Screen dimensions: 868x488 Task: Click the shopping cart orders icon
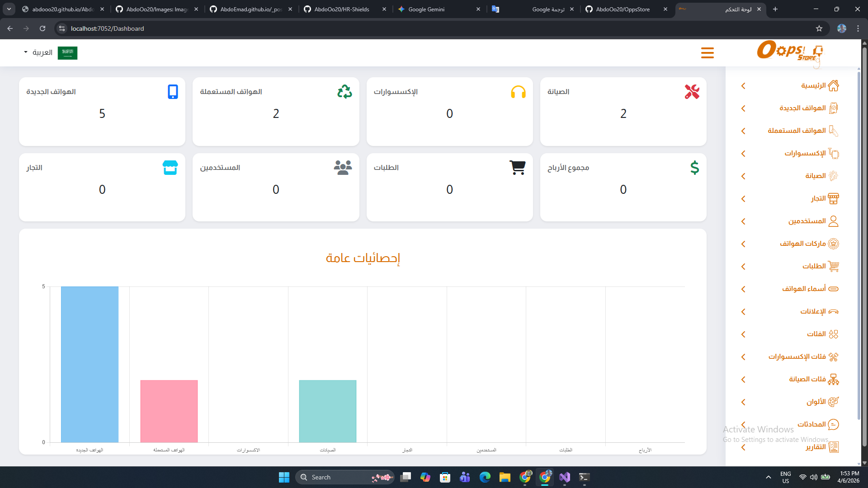pyautogui.click(x=518, y=168)
